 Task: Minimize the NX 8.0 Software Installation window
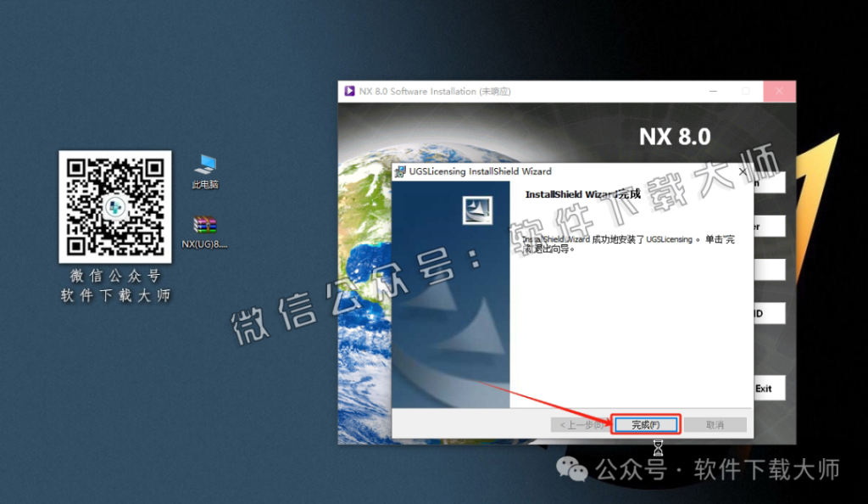tap(713, 92)
